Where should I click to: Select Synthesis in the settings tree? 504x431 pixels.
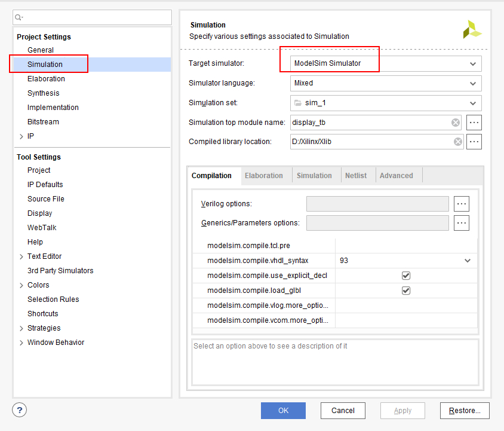(x=44, y=93)
